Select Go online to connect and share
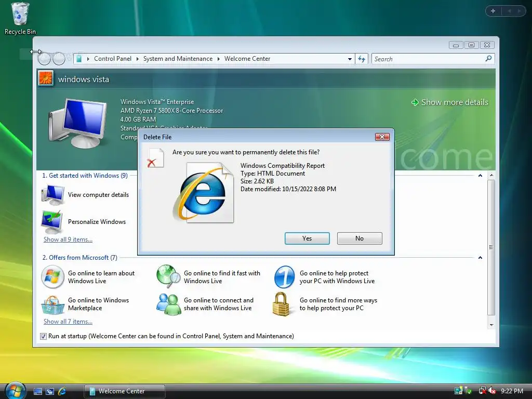Image resolution: width=532 pixels, height=399 pixels. 219,304
